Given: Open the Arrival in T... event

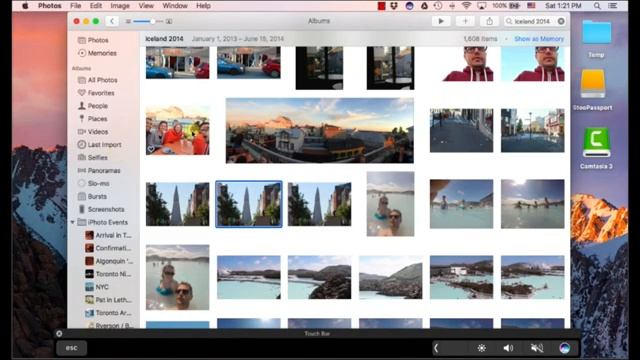Looking at the screenshot, I should point(113,235).
